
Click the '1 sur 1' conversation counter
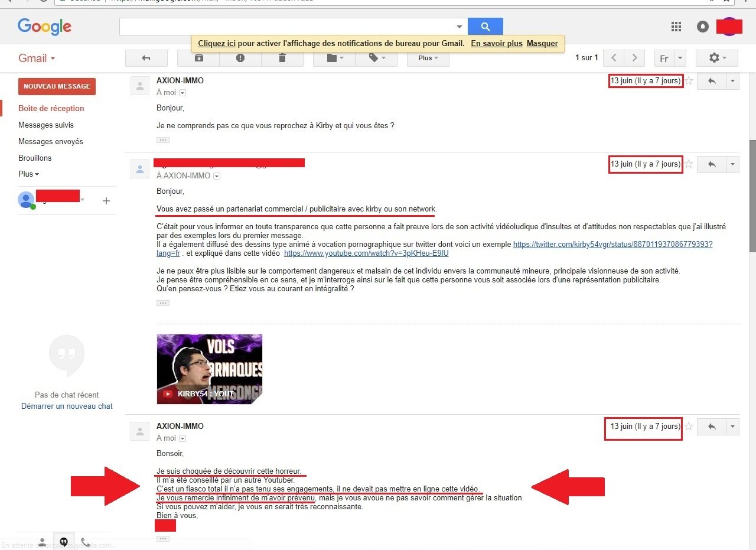pyautogui.click(x=586, y=58)
